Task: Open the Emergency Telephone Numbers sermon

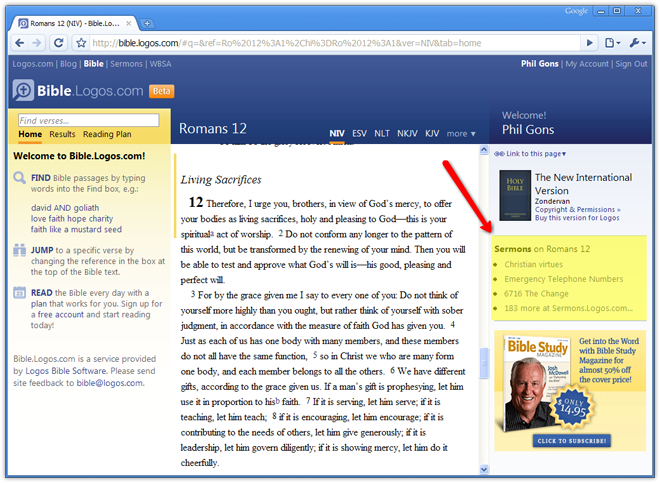Action: click(564, 279)
